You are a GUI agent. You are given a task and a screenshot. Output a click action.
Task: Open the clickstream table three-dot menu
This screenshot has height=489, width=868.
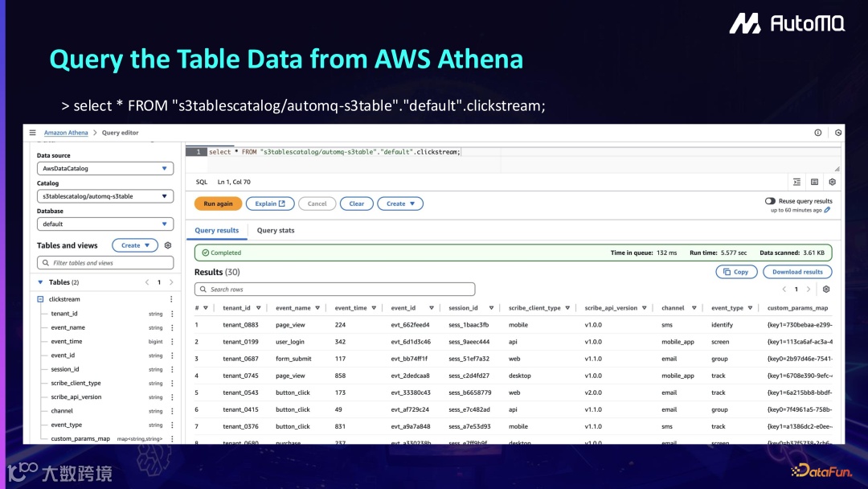(x=171, y=299)
